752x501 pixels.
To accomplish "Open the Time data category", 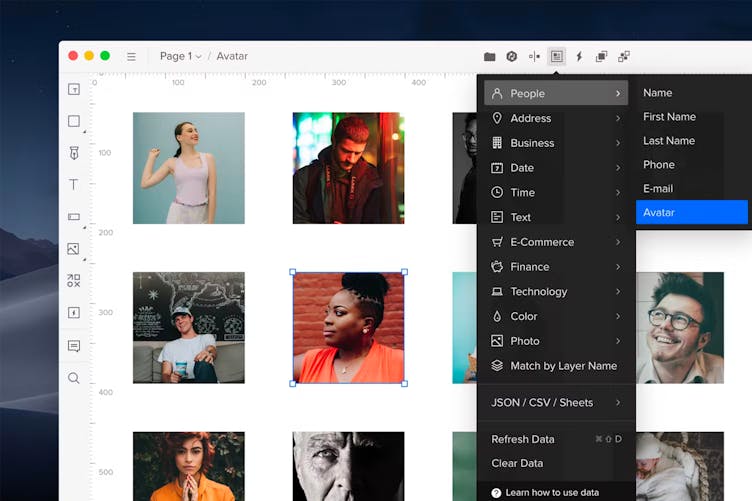I will tap(556, 192).
